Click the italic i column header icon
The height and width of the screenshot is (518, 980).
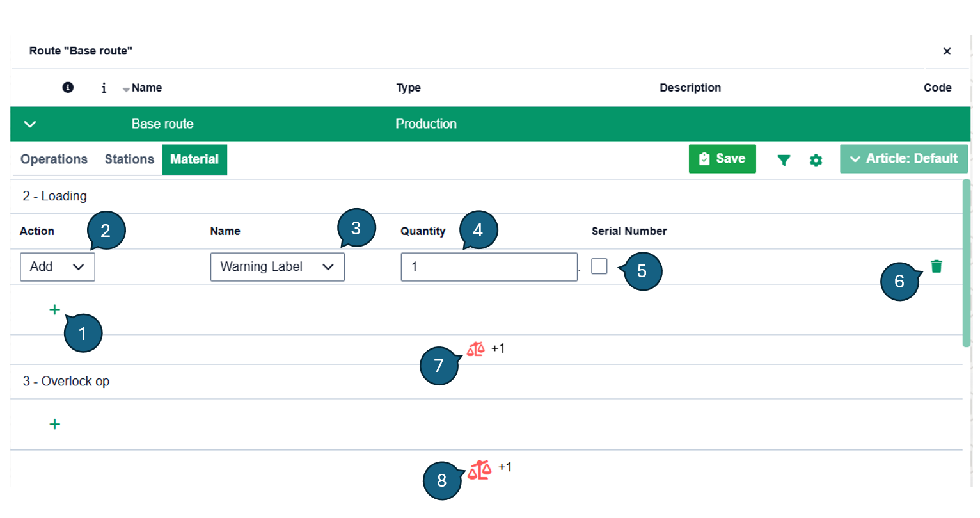tap(104, 88)
